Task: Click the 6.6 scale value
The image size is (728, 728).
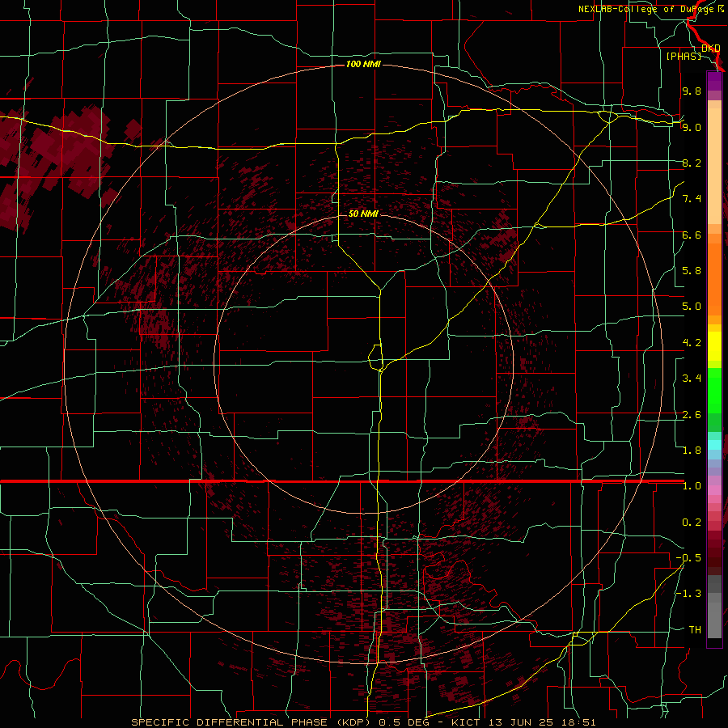Action: click(692, 235)
